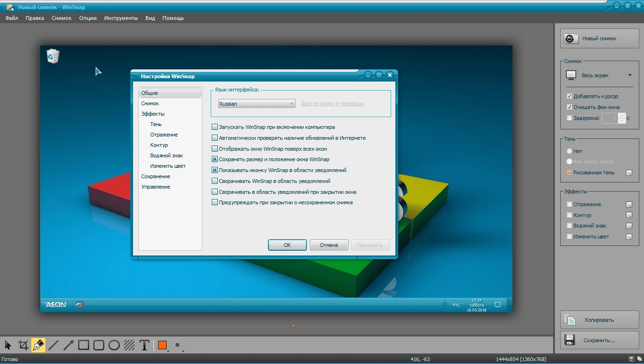Click Отмена in WinSnap settings dialog

coord(329,245)
